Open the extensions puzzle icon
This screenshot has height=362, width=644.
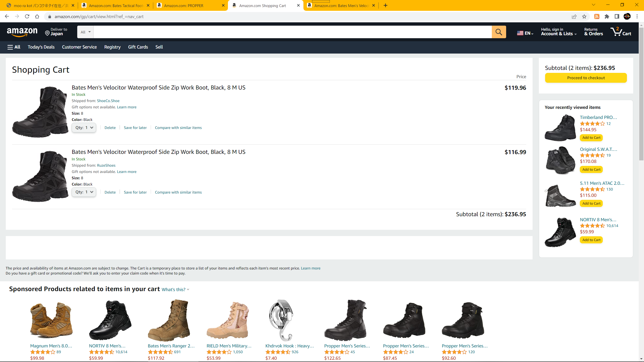click(x=607, y=16)
